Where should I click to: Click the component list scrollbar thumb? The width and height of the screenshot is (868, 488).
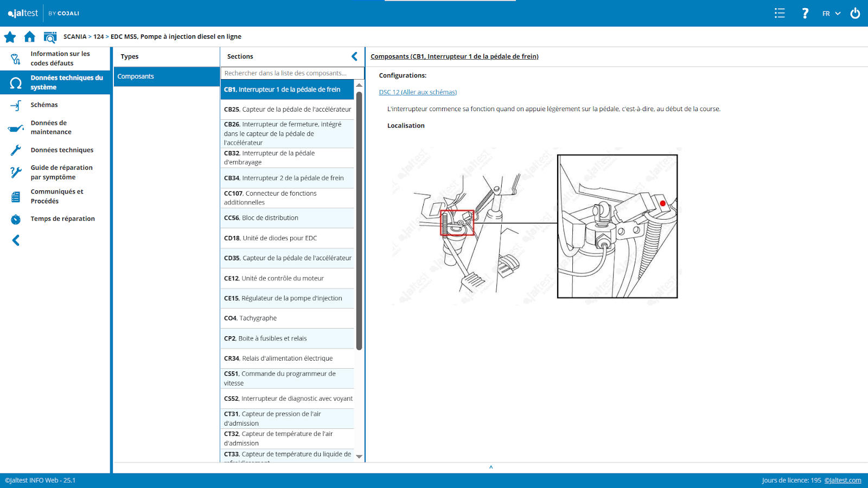point(359,220)
